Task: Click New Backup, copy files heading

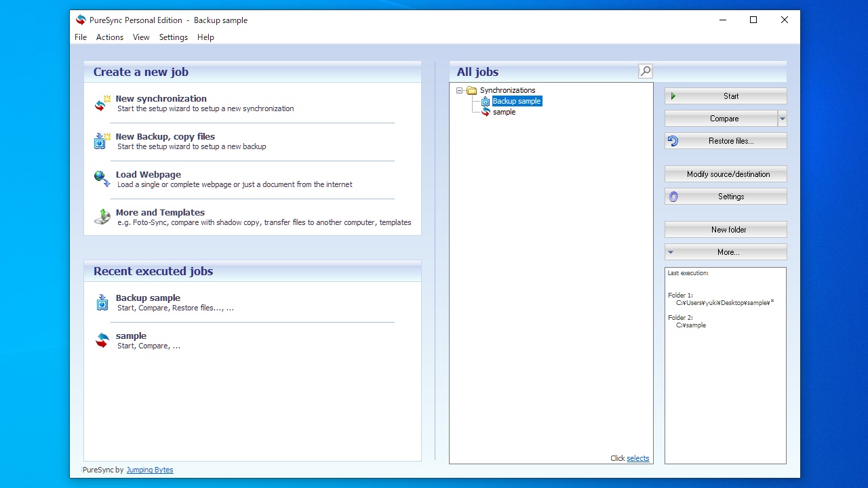Action: (165, 136)
